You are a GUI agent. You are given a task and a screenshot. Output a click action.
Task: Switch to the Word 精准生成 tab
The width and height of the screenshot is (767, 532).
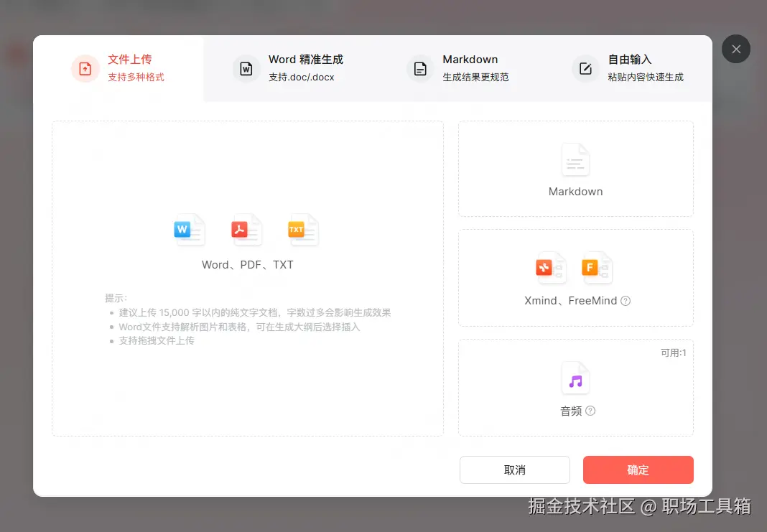[289, 68]
